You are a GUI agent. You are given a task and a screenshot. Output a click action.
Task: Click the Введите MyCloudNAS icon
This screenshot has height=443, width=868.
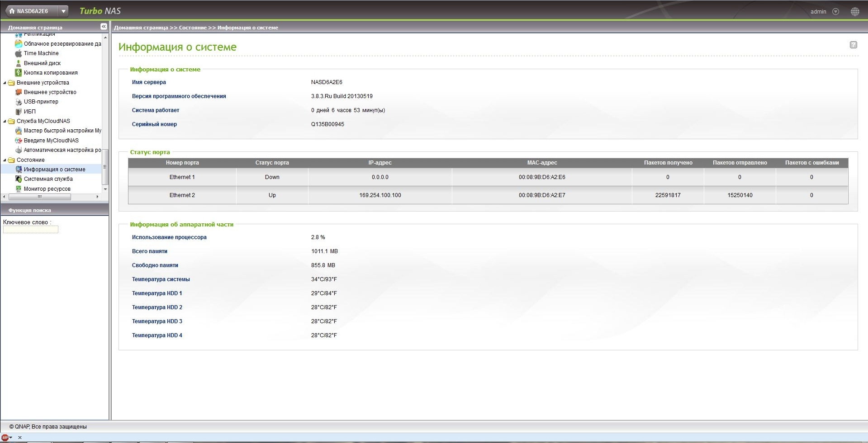pos(19,141)
